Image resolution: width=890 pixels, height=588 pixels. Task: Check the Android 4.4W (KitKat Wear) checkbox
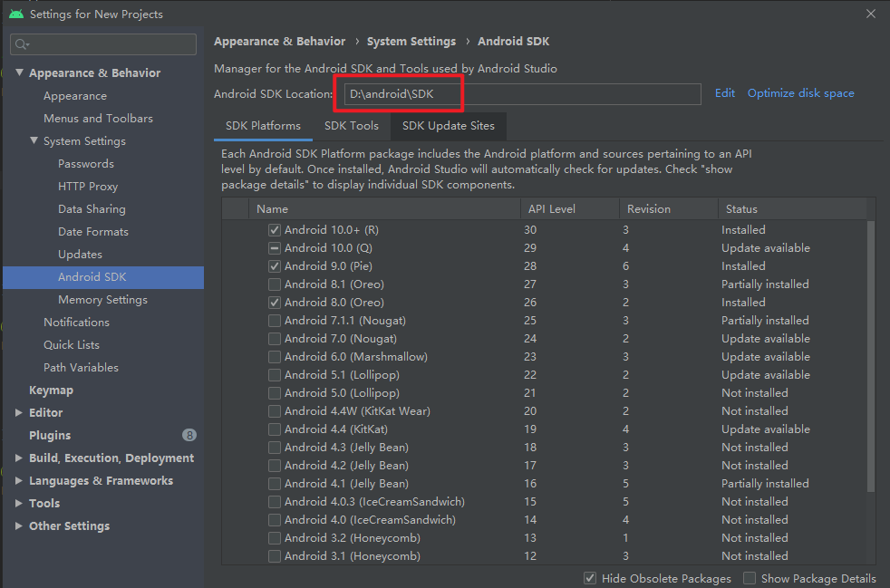point(274,411)
